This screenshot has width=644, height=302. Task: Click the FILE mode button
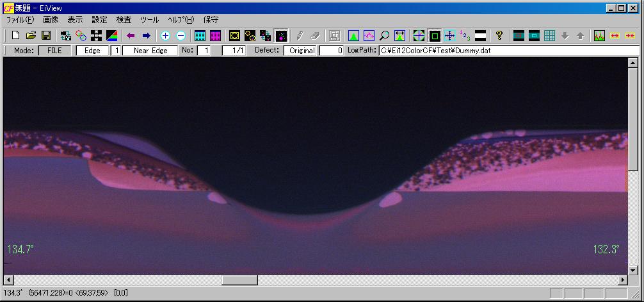click(54, 51)
